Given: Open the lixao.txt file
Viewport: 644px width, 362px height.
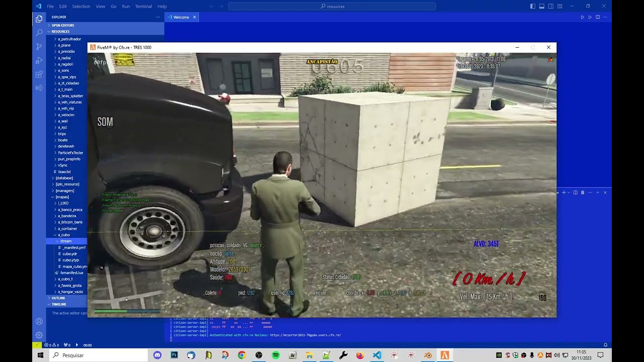Looking at the screenshot, I should click(x=67, y=171).
